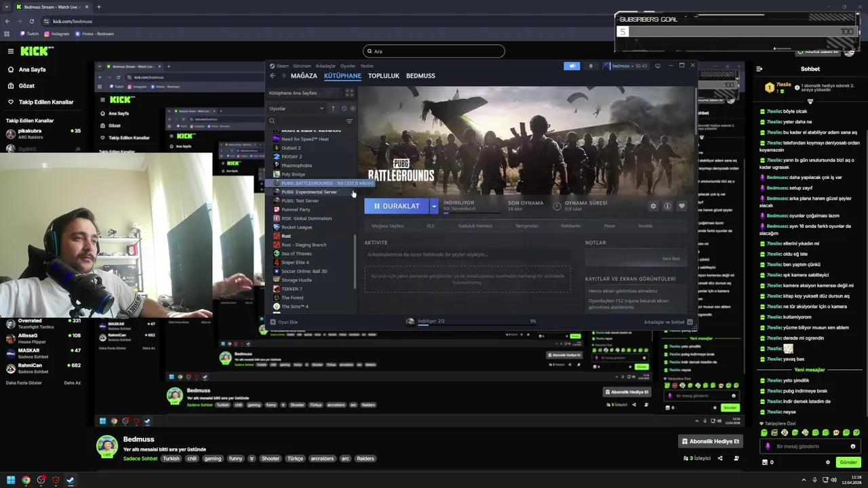Click Oyun Ekle in Steam footer
The width and height of the screenshot is (868, 488).
(284, 322)
